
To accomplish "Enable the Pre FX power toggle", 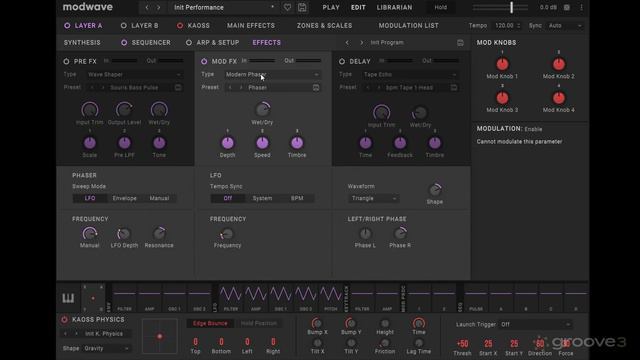I will (66, 61).
